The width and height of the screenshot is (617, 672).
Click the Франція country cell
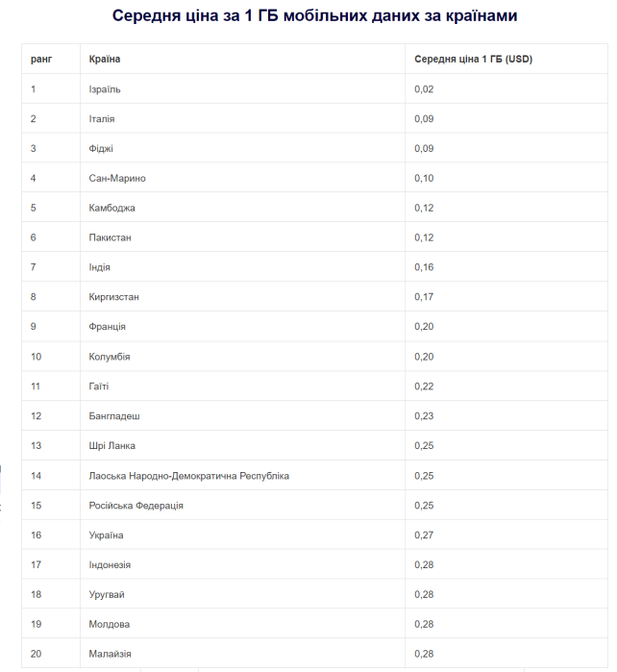[x=107, y=327]
